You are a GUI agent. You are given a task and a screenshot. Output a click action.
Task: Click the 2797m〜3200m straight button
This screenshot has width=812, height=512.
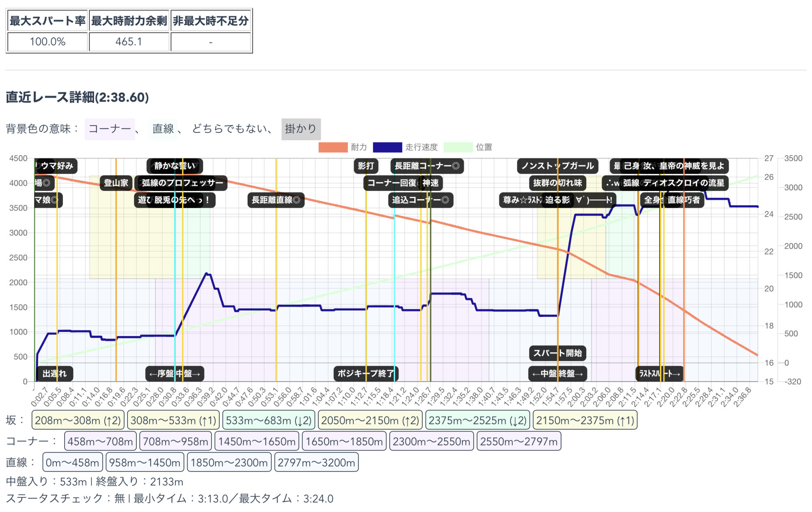tap(316, 462)
